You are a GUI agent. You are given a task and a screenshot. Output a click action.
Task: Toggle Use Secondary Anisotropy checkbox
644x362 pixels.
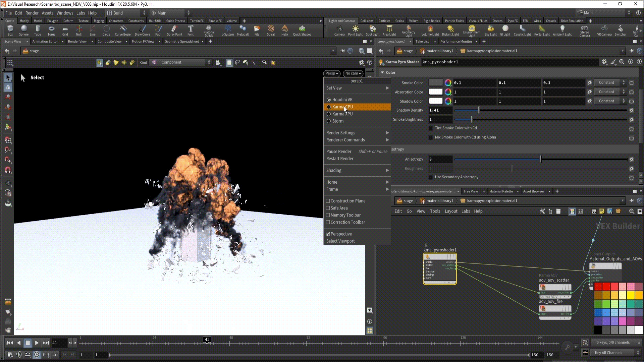pyautogui.click(x=431, y=177)
